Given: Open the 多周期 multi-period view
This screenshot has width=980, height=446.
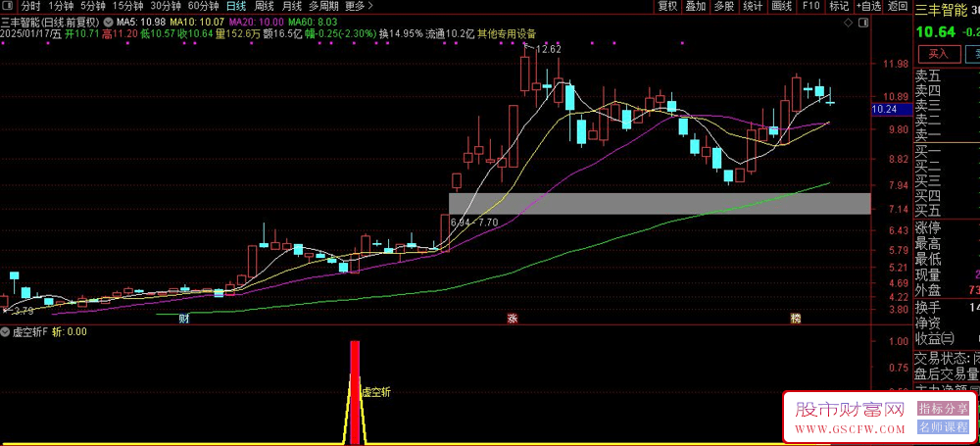Looking at the screenshot, I should pyautogui.click(x=323, y=6).
